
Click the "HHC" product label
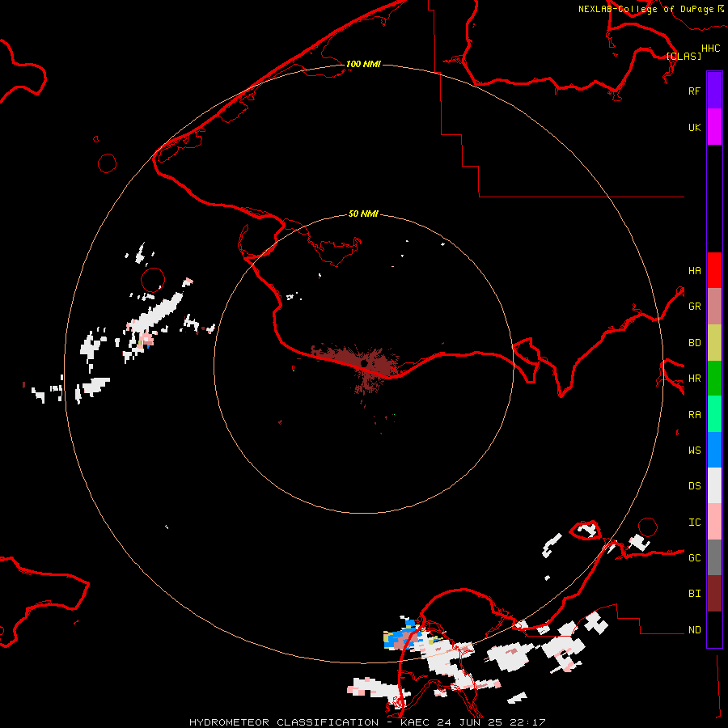tap(710, 49)
